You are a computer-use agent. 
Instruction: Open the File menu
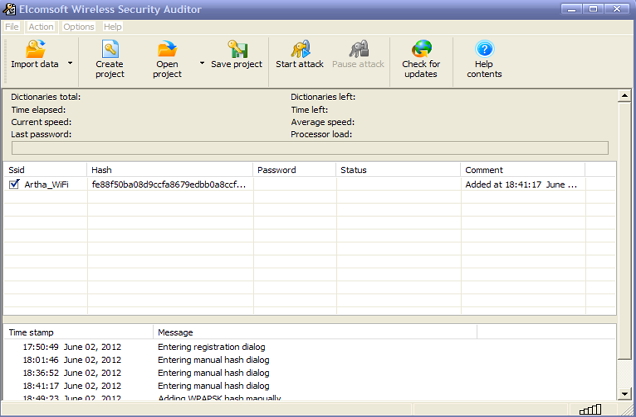[12, 27]
